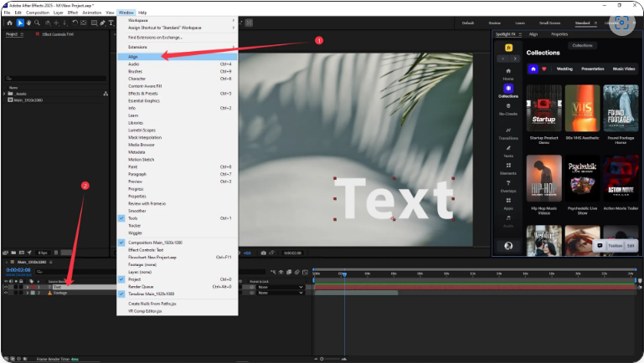The height and width of the screenshot is (363, 644).
Task: Toggle visibility eye of the Text layer
Action: (x=6, y=287)
